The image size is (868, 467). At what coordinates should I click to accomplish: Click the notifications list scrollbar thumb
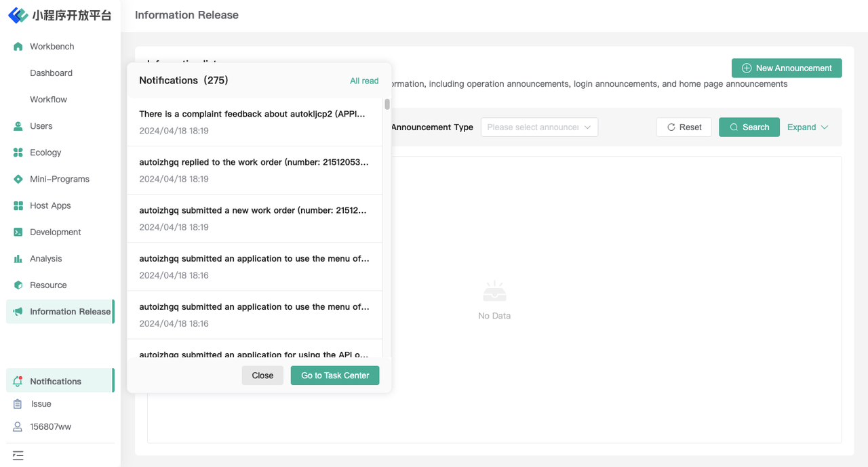[387, 104]
